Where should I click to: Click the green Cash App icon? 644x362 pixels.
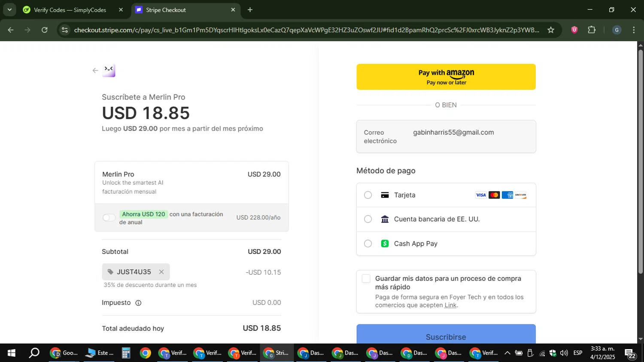pyautogui.click(x=385, y=243)
